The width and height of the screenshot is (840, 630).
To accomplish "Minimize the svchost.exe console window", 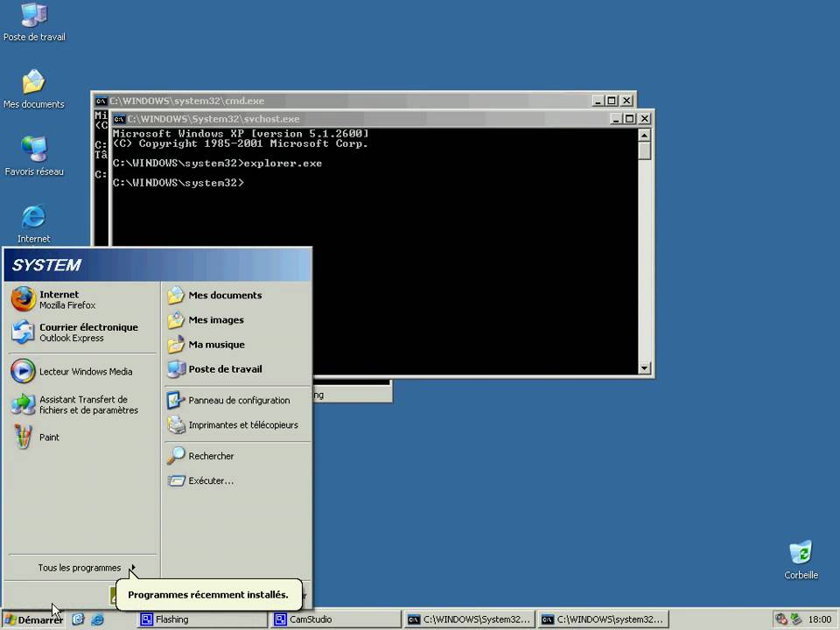I will pos(616,119).
